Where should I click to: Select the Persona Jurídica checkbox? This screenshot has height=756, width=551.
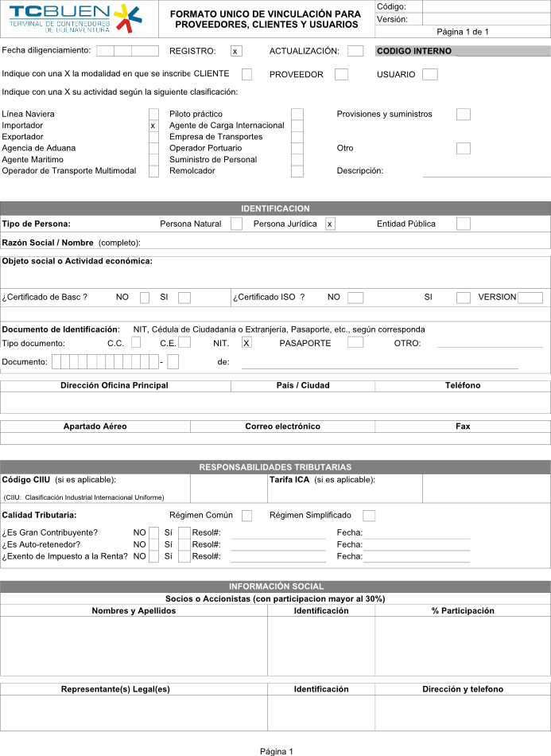click(x=330, y=224)
